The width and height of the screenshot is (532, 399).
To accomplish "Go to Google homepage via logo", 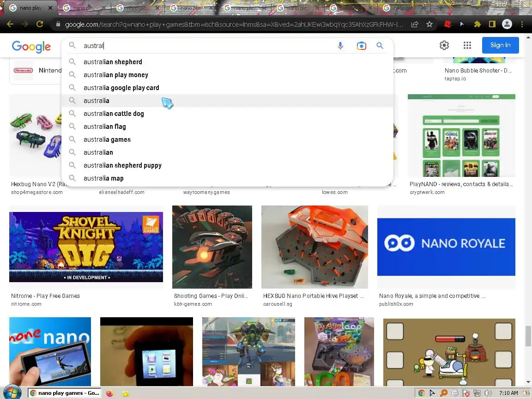I will click(31, 47).
